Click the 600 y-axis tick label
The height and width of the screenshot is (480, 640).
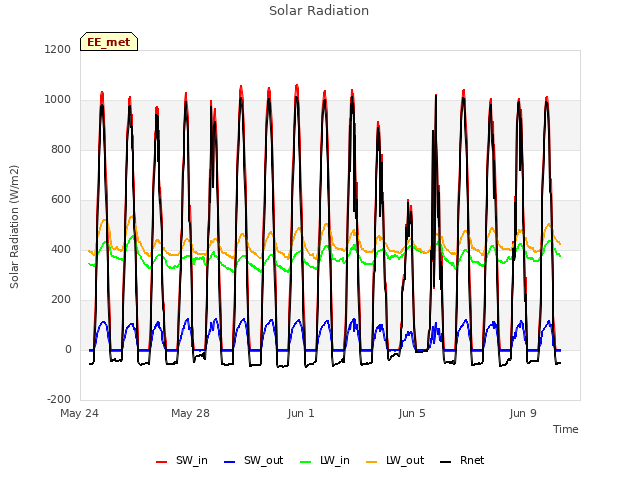pos(61,200)
